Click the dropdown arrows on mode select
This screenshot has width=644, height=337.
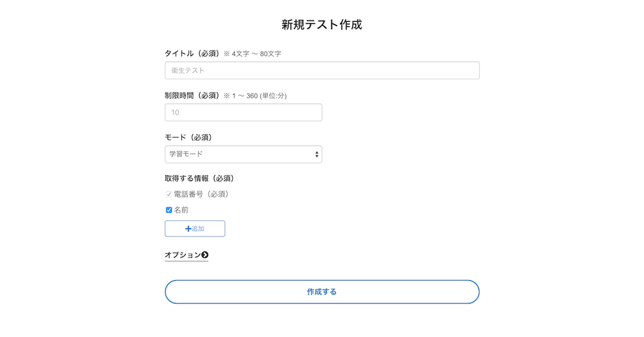tap(317, 155)
